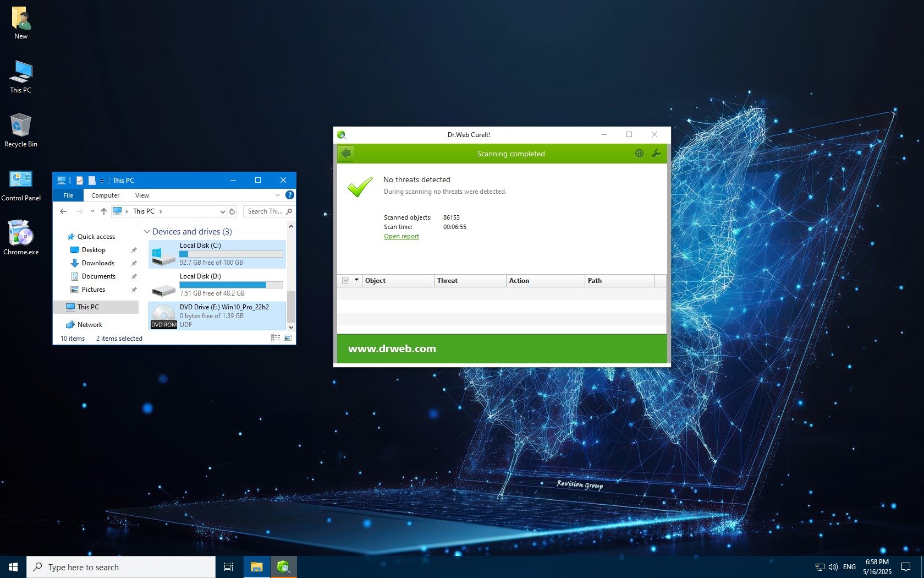Open Dr.Web language globe icon
This screenshot has height=578, width=924.
639,154
